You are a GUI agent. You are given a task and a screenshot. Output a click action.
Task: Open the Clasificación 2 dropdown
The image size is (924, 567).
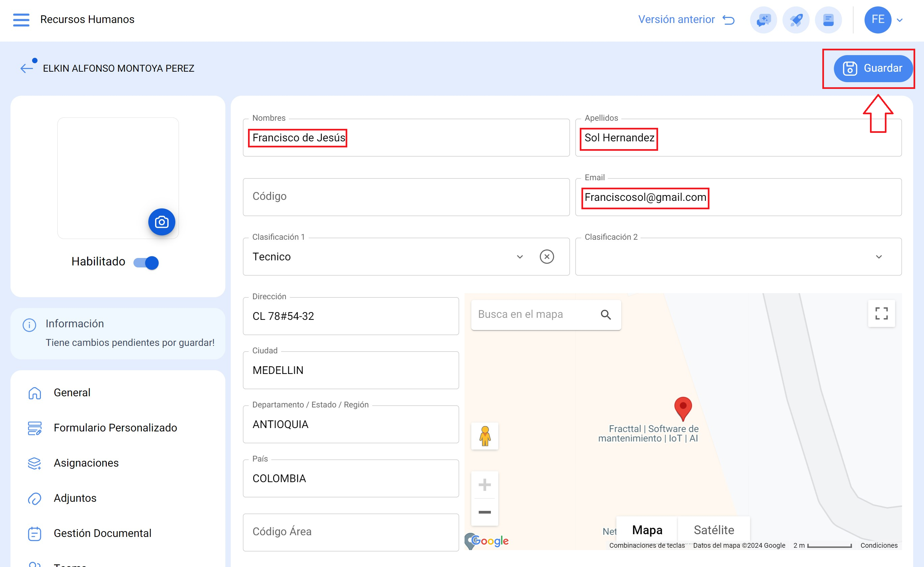click(x=879, y=257)
